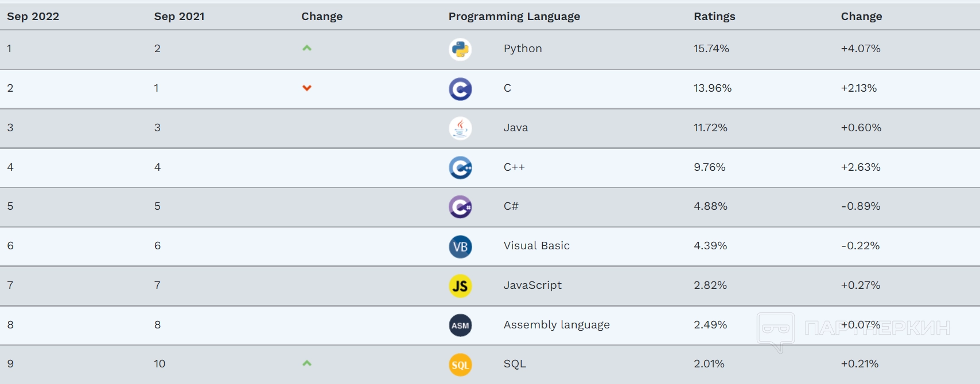980x384 pixels.
Task: Click the orange SQL logo icon
Action: (x=460, y=365)
